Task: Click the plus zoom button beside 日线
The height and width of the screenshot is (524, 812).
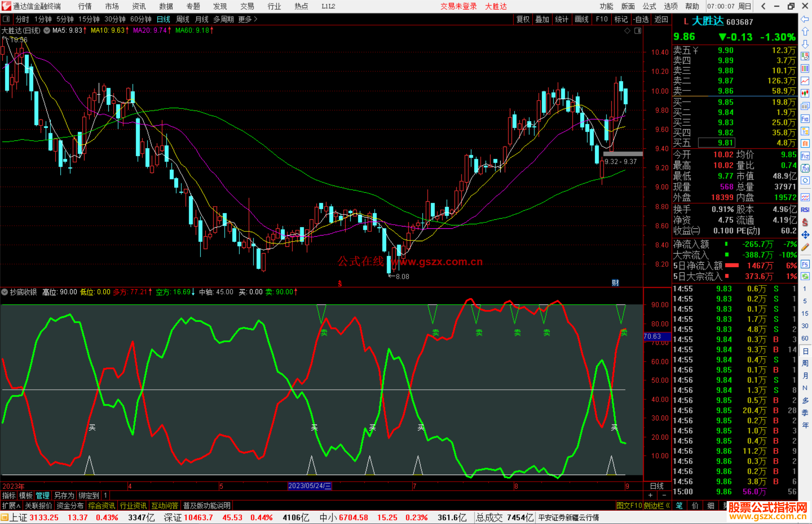Action: coord(650,495)
